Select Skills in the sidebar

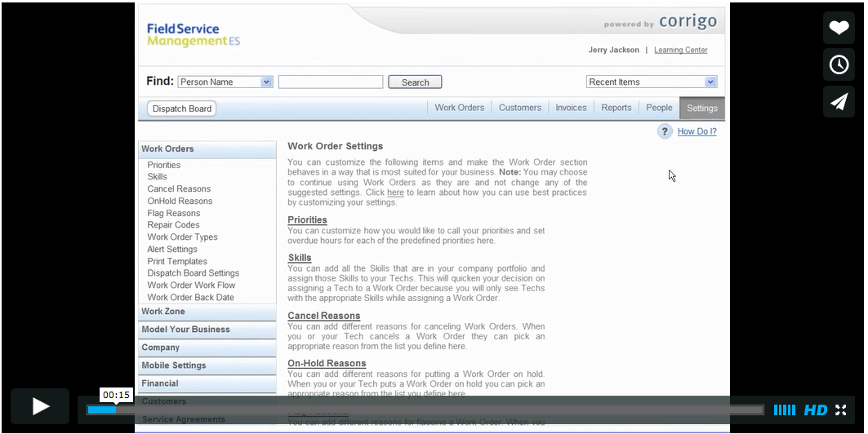[x=158, y=176]
